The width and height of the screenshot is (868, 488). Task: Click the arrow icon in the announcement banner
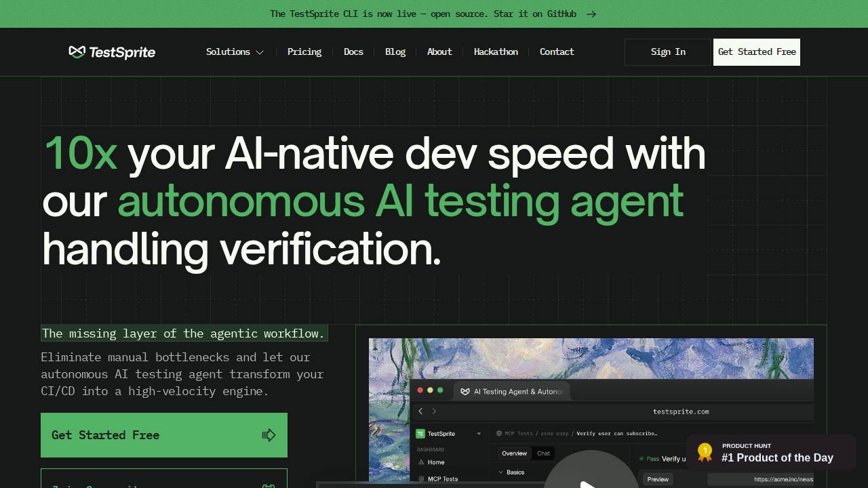(x=591, y=14)
